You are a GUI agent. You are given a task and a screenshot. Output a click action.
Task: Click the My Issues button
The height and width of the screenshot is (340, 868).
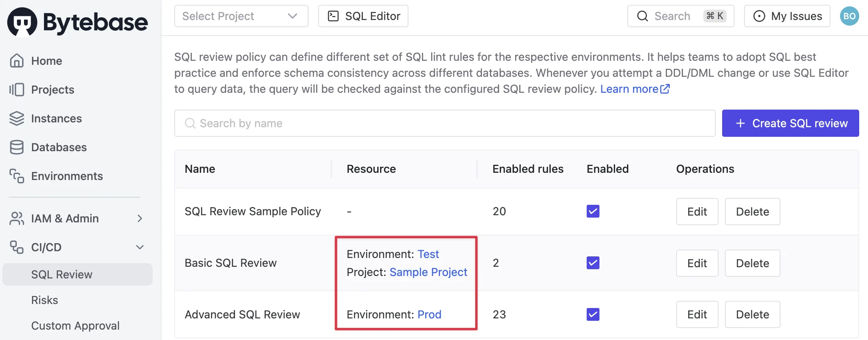coord(787,16)
